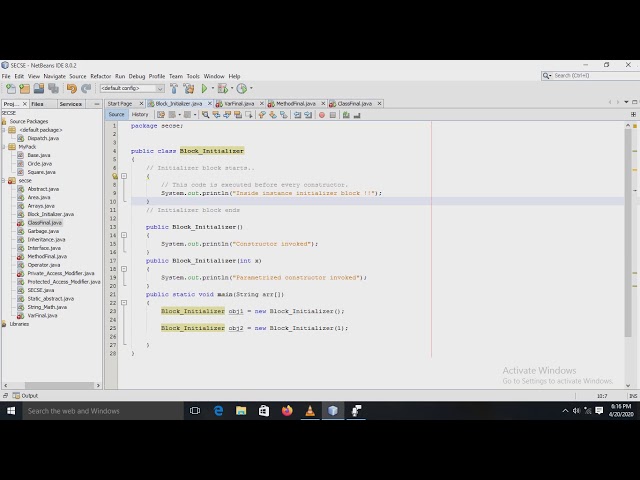Click the Comment icon in editor toolbar
640x480 pixels.
pyautogui.click(x=346, y=115)
